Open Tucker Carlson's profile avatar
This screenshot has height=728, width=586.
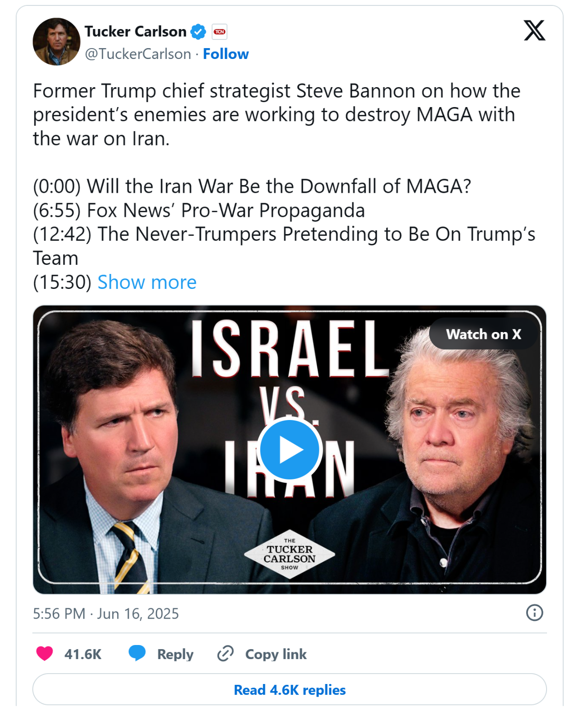[56, 42]
